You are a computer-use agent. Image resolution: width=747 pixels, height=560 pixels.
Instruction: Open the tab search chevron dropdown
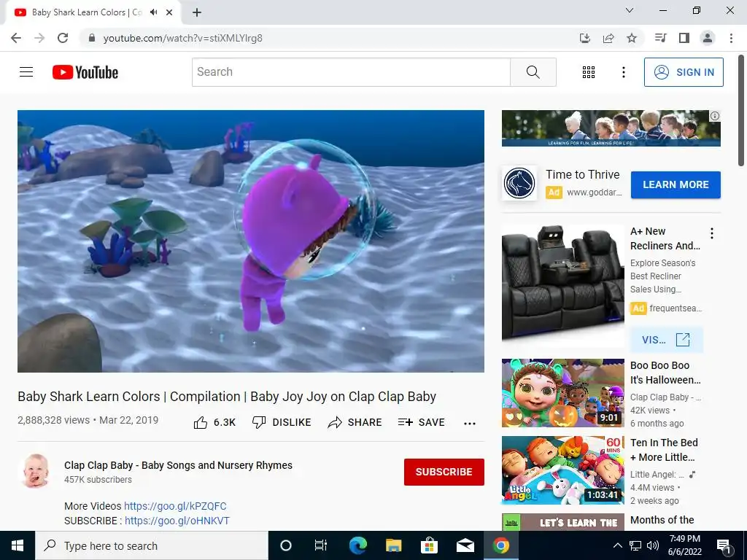630,10
